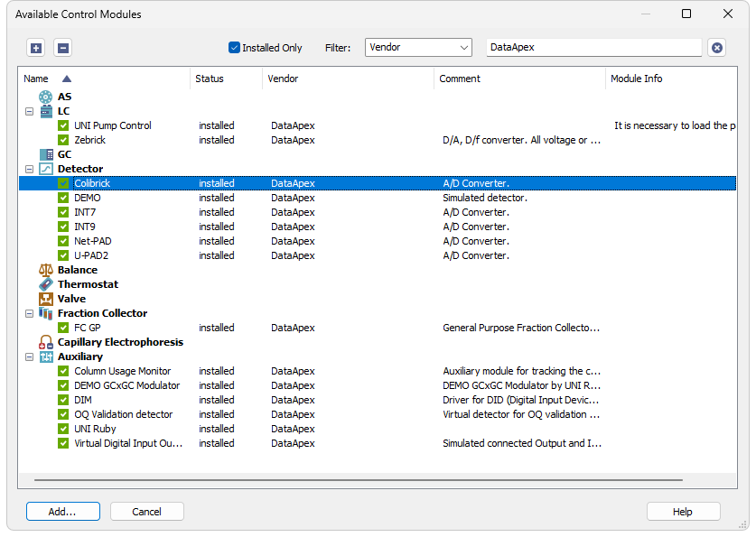This screenshot has width=756, height=537.
Task: Click the 'D/A, D/f converter' comment text
Action: click(522, 140)
